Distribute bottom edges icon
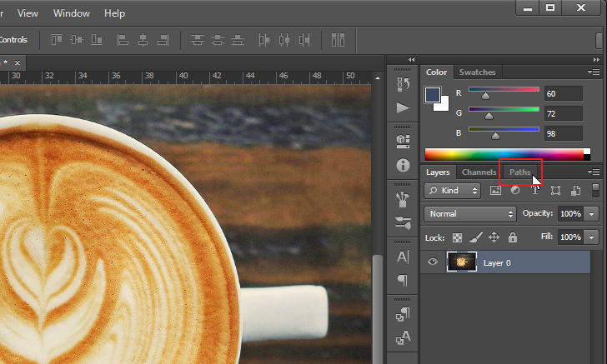 (238, 40)
